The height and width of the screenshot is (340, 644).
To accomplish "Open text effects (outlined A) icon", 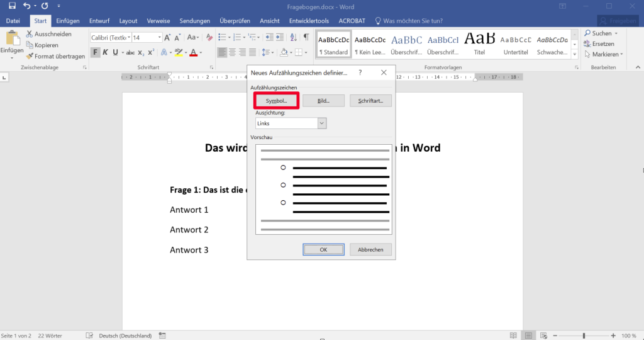I will (164, 52).
